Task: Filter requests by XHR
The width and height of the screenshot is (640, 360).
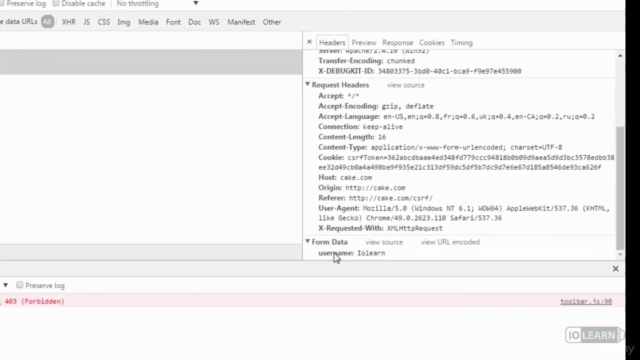Action: coord(69,22)
